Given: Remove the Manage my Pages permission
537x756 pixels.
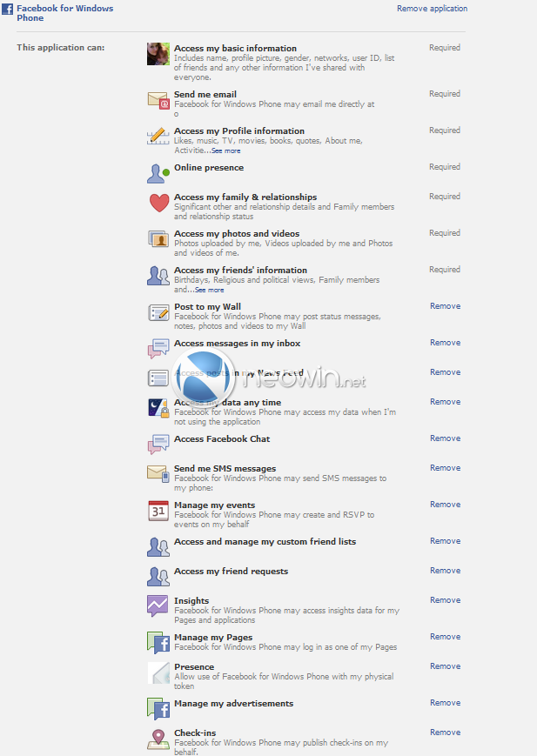Looking at the screenshot, I should tap(445, 637).
